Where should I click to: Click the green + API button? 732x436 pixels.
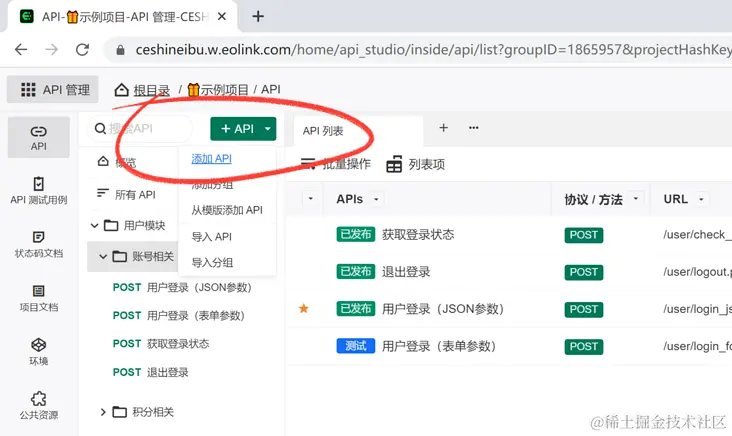tap(236, 129)
